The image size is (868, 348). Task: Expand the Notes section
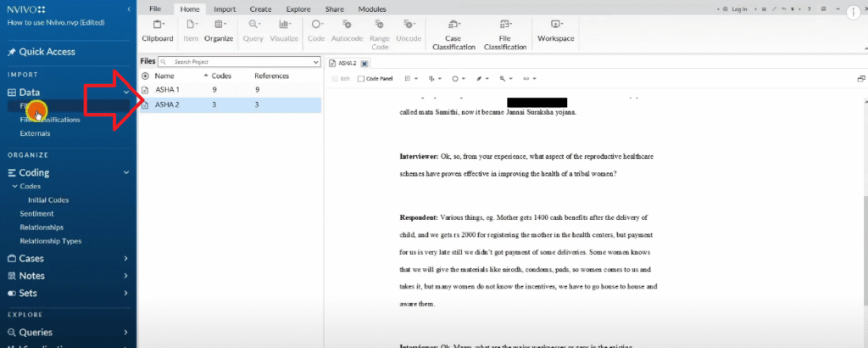tap(126, 275)
